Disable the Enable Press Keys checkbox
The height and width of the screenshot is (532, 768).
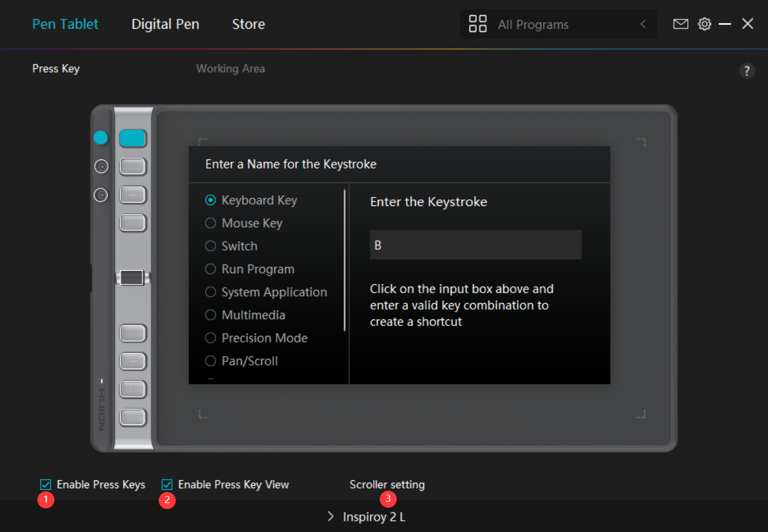click(x=46, y=485)
